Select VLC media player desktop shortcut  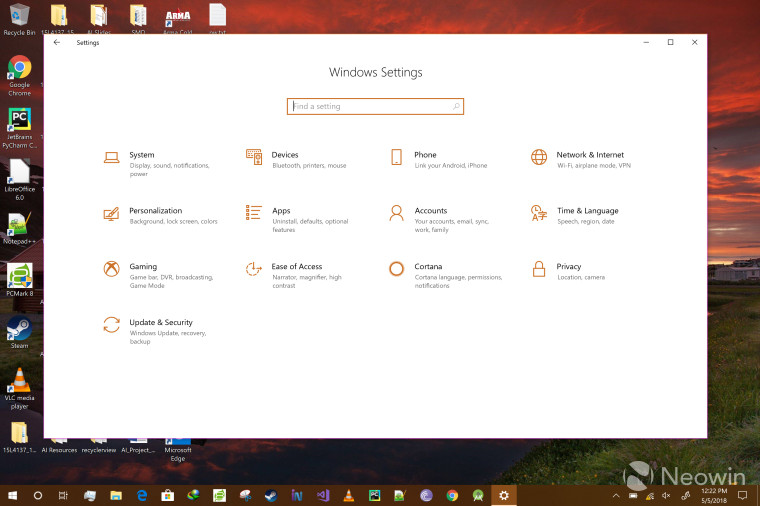19,389
